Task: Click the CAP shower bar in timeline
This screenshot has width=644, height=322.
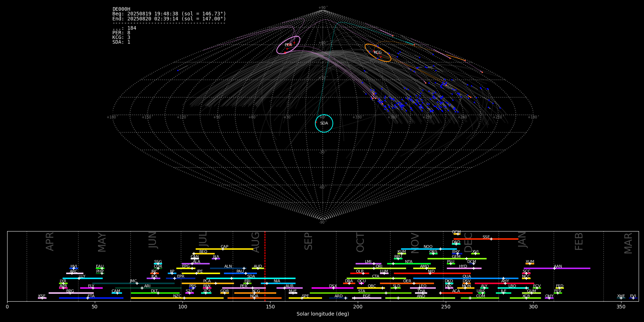Action: pyautogui.click(x=224, y=249)
